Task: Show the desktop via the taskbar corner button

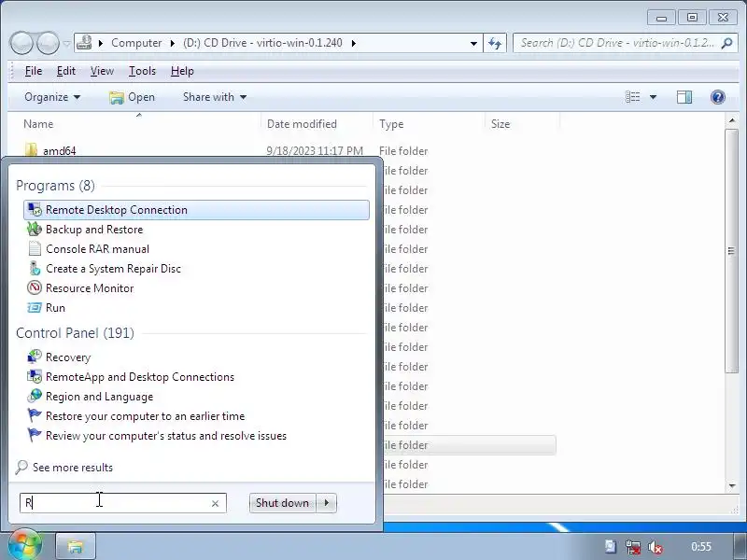Action: [739, 546]
